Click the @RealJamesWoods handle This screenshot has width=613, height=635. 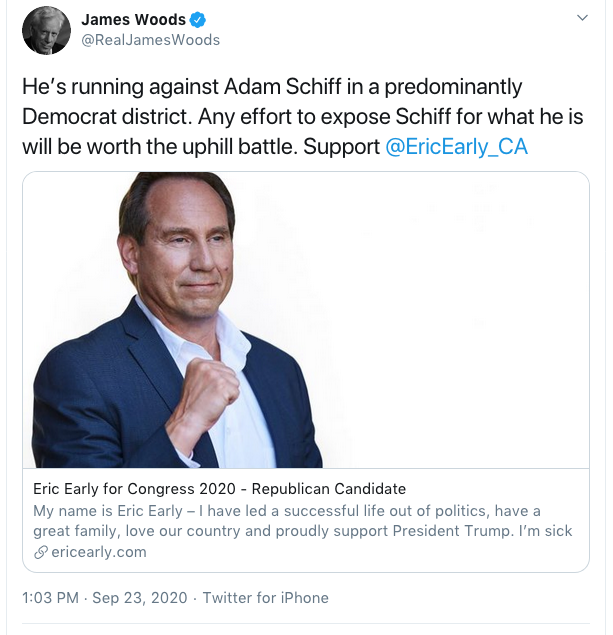click(150, 40)
